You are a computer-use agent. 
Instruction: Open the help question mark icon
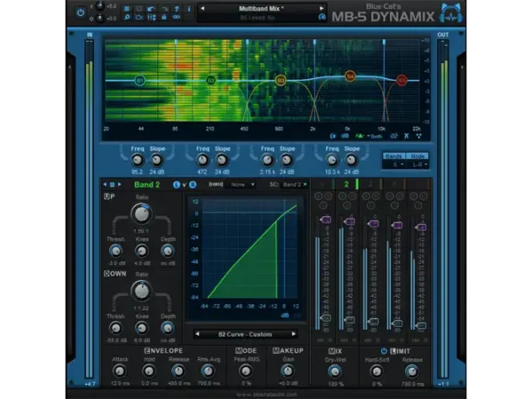[176, 9]
